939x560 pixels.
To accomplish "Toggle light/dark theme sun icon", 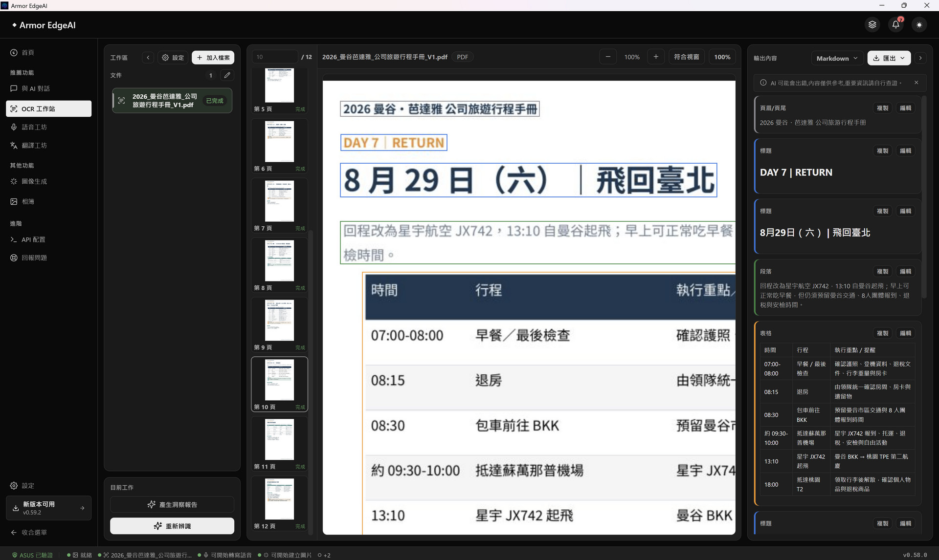I will click(x=919, y=24).
